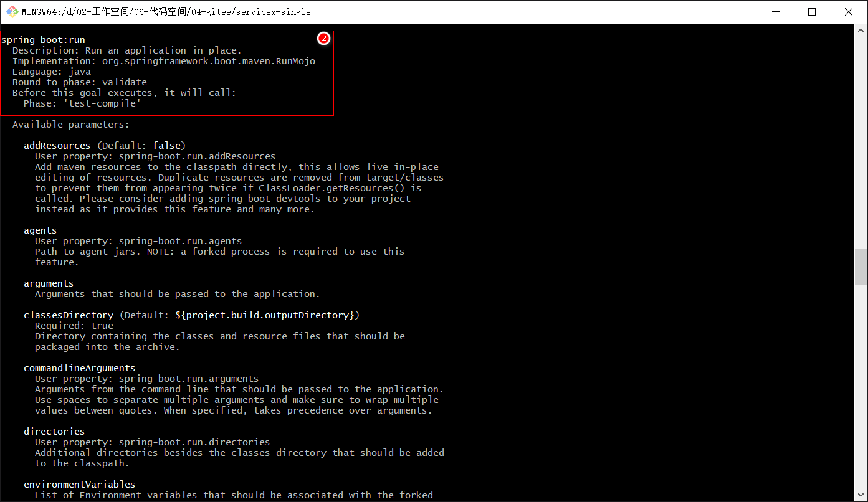Select the 'Bound to phase: validate' line
The image size is (868, 502).
pyautogui.click(x=81, y=82)
